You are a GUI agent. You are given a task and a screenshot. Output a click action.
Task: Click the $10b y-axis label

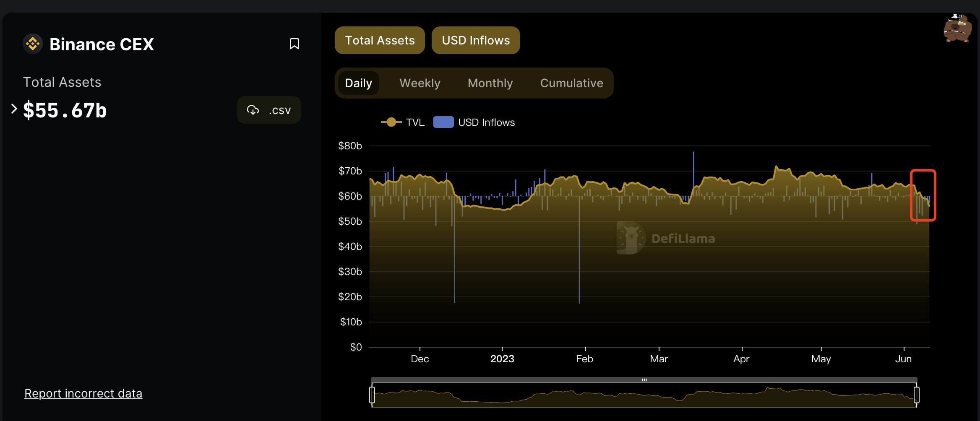pyautogui.click(x=351, y=322)
